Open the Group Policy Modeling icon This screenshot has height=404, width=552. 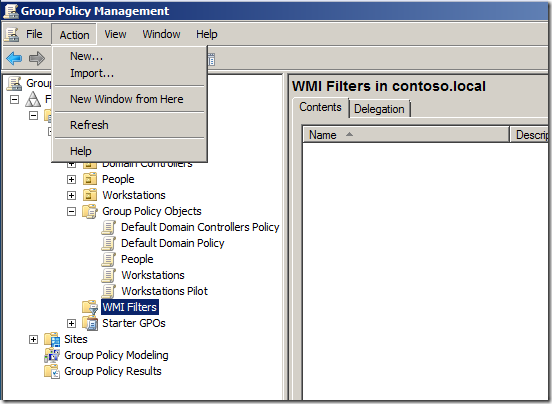click(x=52, y=355)
